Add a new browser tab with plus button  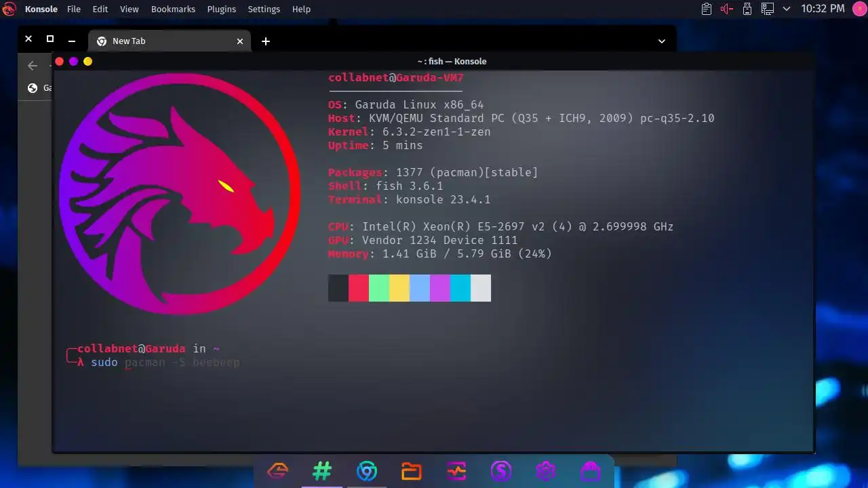[x=266, y=41]
